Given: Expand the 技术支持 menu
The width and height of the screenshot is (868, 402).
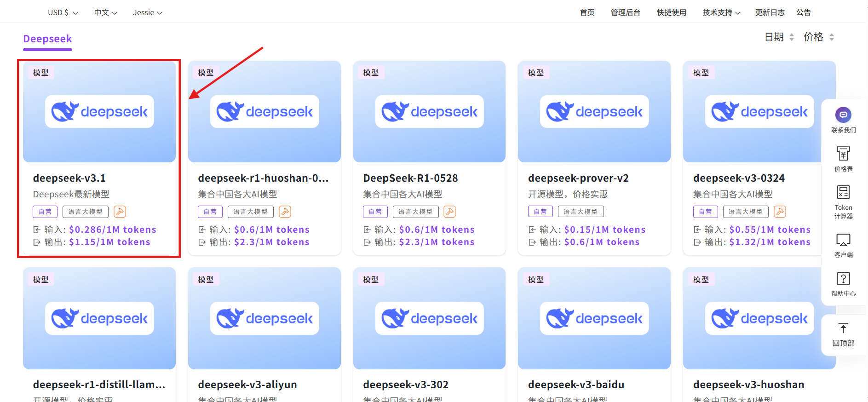Looking at the screenshot, I should coord(721,12).
